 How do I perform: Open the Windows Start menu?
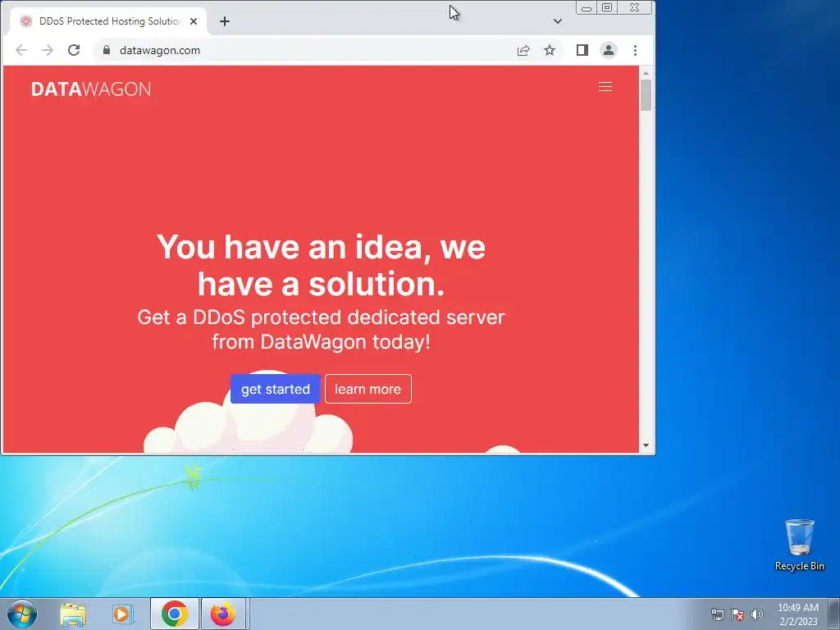point(22,614)
